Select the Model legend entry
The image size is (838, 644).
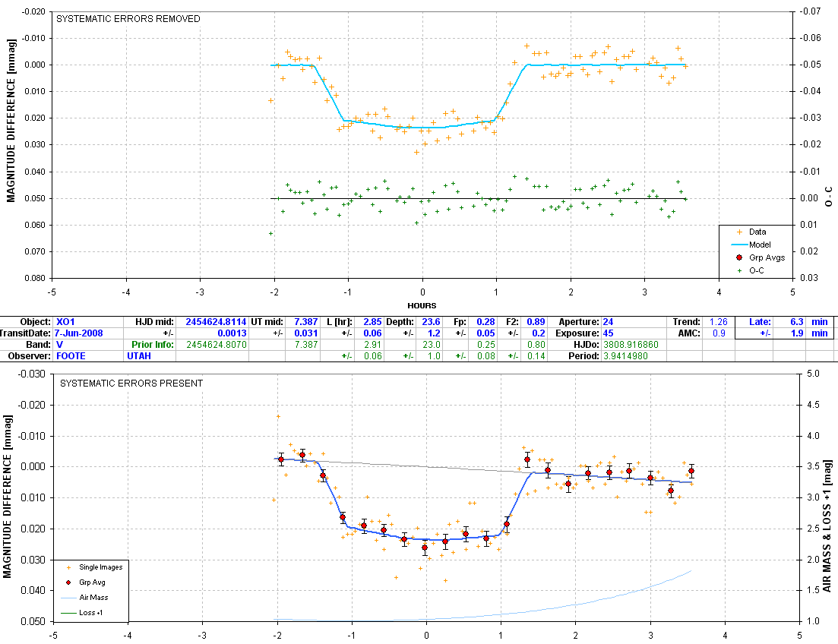click(x=751, y=245)
